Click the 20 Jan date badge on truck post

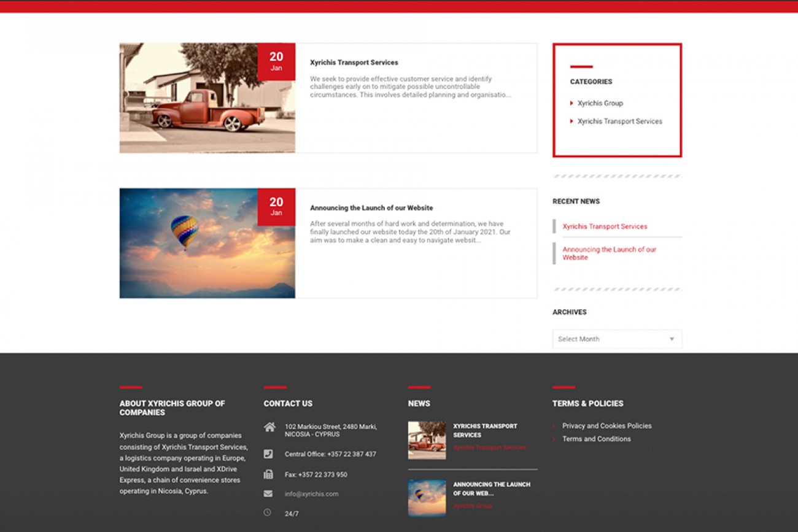(276, 61)
